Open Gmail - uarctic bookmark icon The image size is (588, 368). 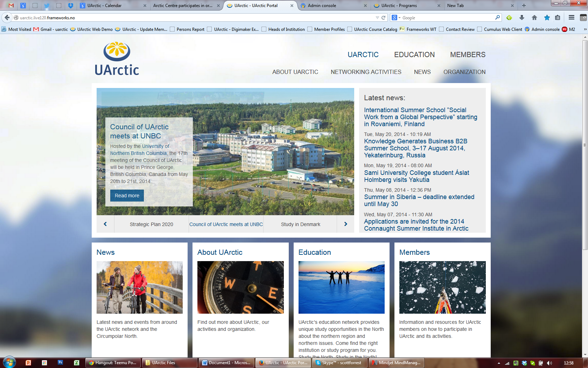[36, 29]
